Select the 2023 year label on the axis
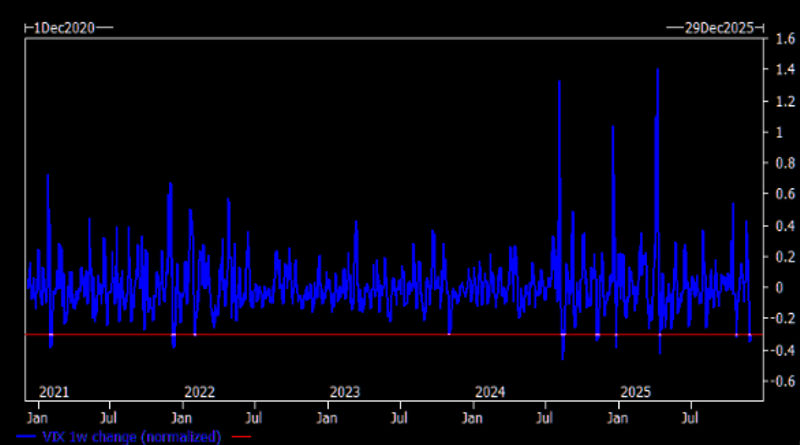The width and height of the screenshot is (800, 445). point(344,391)
